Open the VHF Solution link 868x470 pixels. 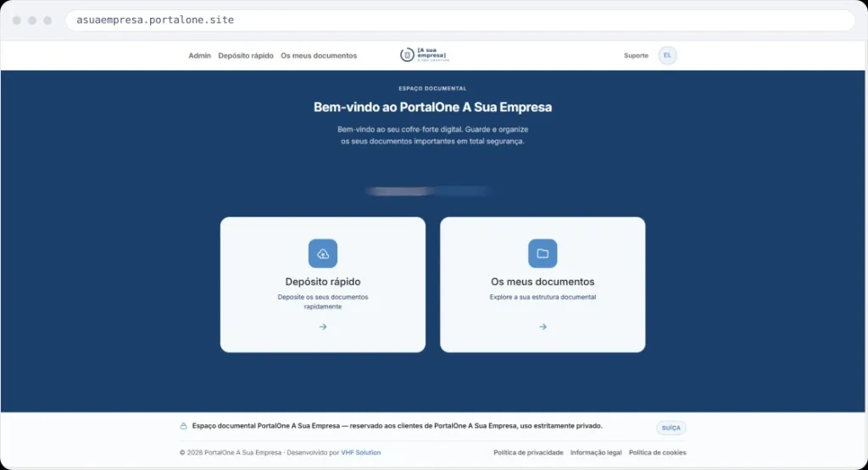click(361, 452)
